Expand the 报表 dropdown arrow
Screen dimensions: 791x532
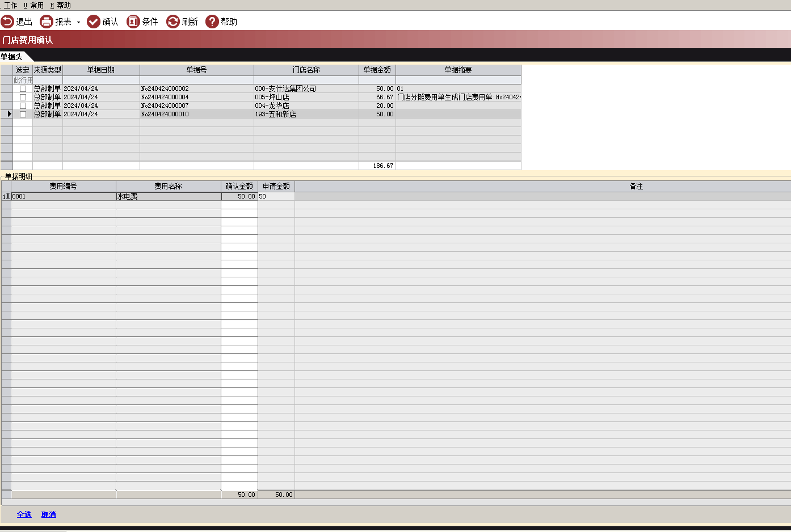pos(78,22)
